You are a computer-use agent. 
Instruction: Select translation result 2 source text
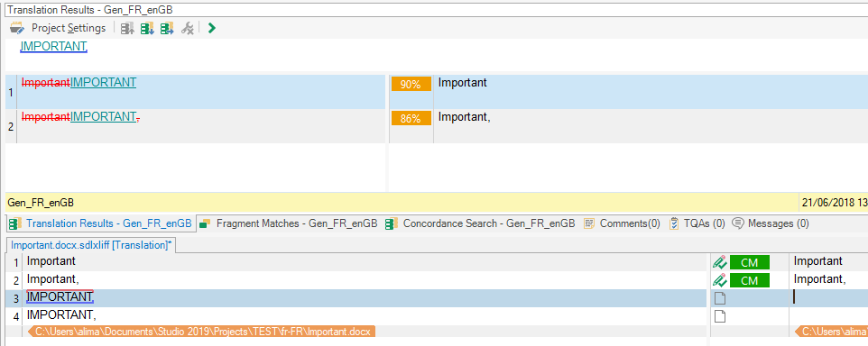pyautogui.click(x=80, y=116)
